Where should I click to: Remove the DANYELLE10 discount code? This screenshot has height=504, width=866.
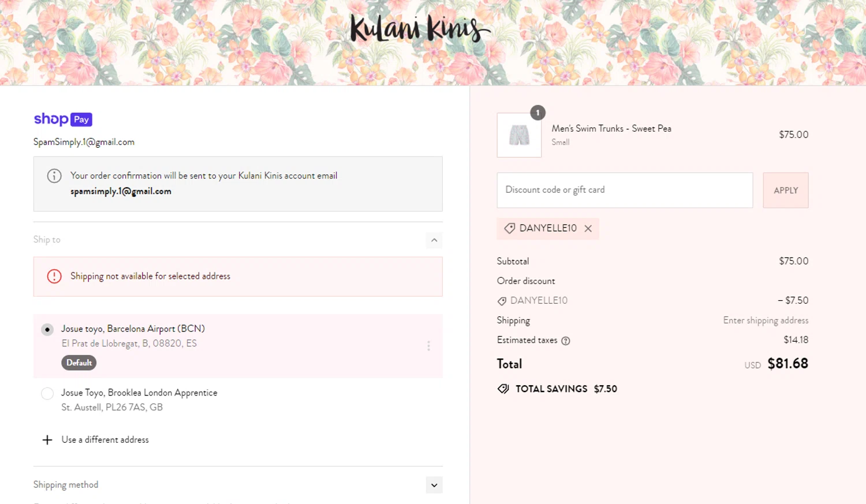588,229
